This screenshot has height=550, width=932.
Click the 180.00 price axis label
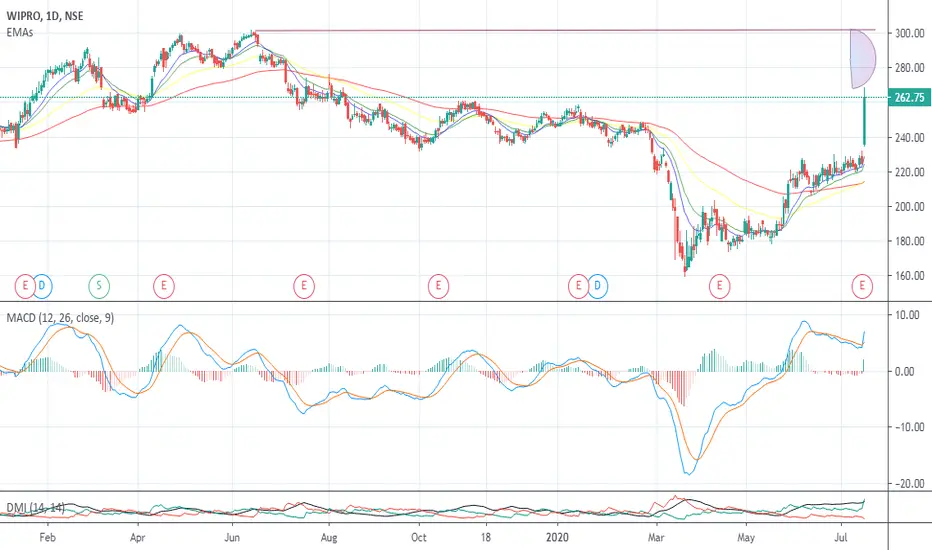[x=909, y=241]
